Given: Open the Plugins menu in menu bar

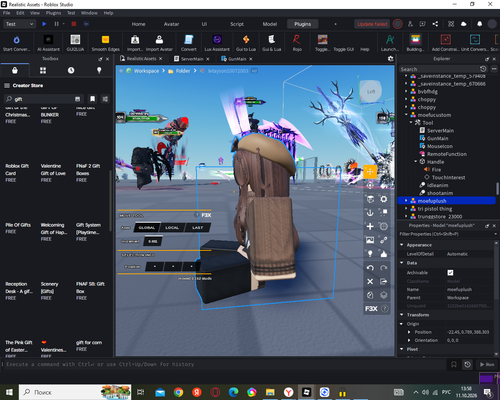Looking at the screenshot, I should pyautogui.click(x=53, y=13).
